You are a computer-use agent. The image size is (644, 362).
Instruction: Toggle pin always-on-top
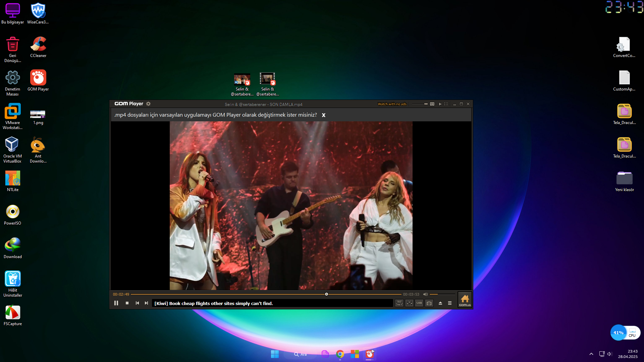pos(440,104)
